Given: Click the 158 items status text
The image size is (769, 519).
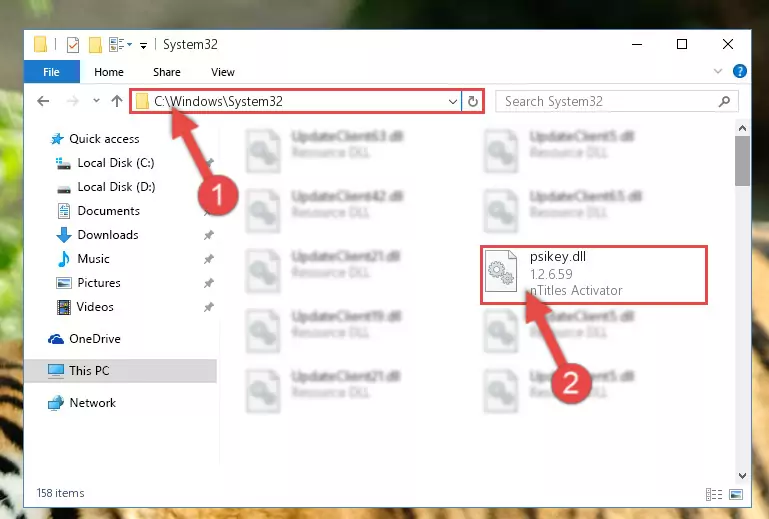Looking at the screenshot, I should click(60, 493).
